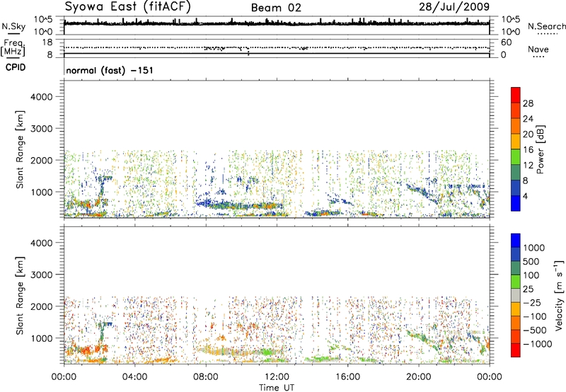
Task: Click the 'CPID' label
Action: click(16, 67)
